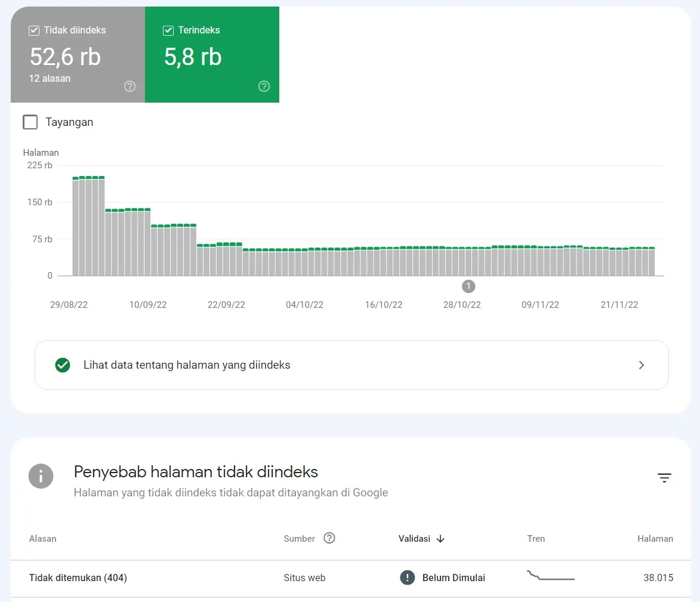
Task: Click the help icon next to Sumber column
Action: pyautogui.click(x=329, y=538)
